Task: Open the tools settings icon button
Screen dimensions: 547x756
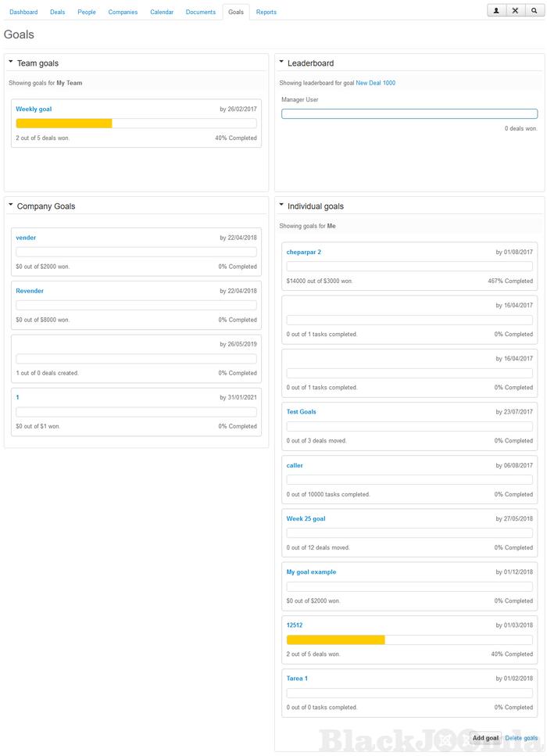Action: tap(515, 11)
